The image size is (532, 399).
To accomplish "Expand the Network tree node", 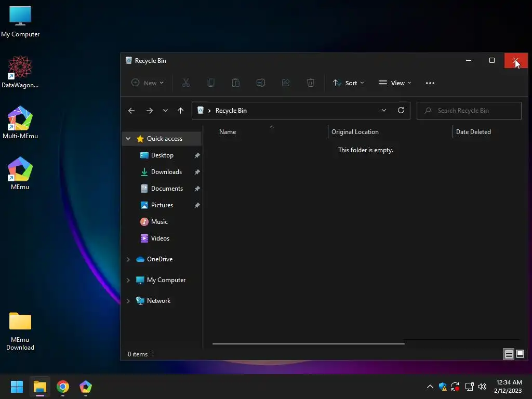I will [x=128, y=301].
